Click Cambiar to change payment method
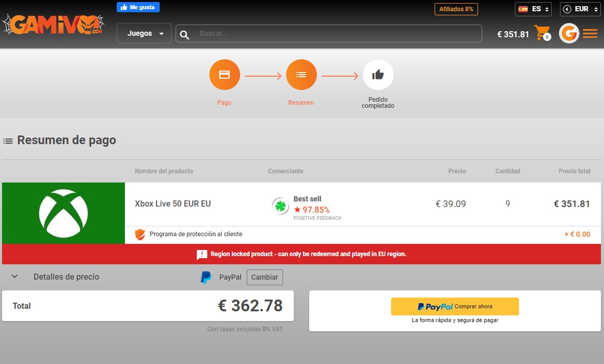Screen dimensions: 604x364 click(265, 277)
